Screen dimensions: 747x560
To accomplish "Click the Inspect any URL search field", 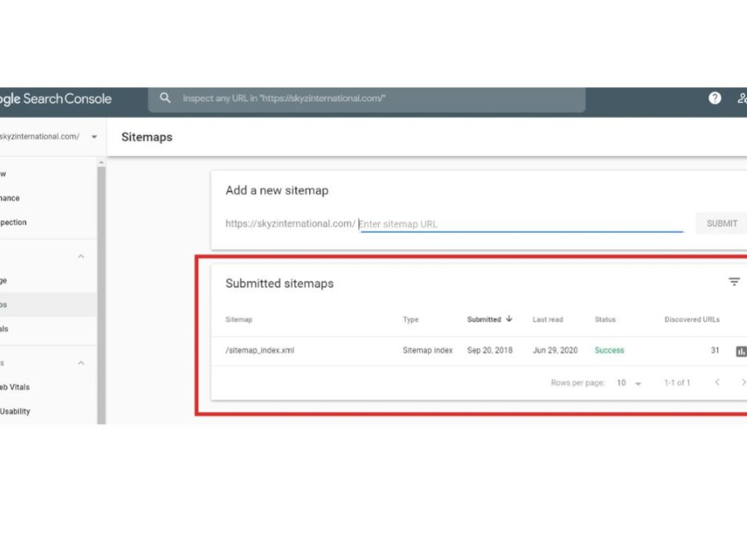I will (x=366, y=99).
